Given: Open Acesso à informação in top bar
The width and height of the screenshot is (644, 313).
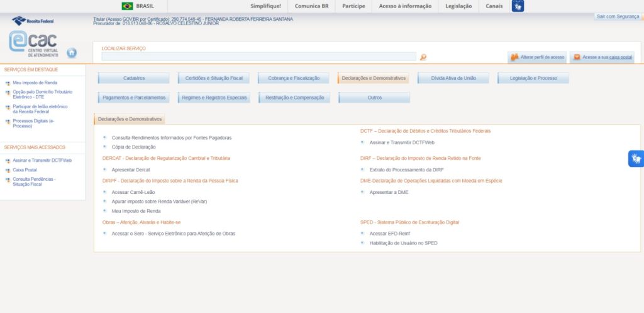Looking at the screenshot, I should (405, 6).
